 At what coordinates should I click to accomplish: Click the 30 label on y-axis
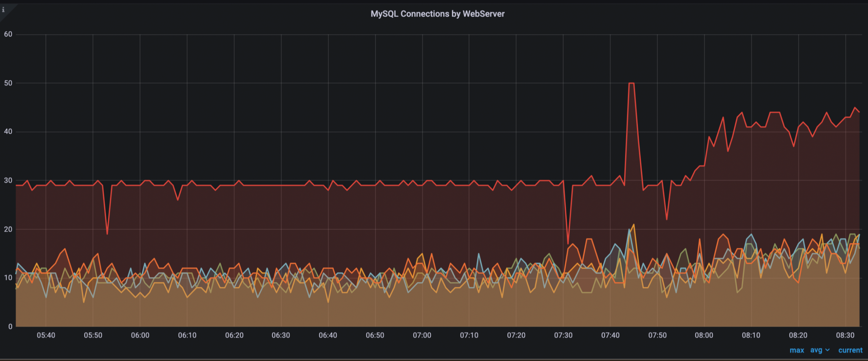pyautogui.click(x=8, y=180)
